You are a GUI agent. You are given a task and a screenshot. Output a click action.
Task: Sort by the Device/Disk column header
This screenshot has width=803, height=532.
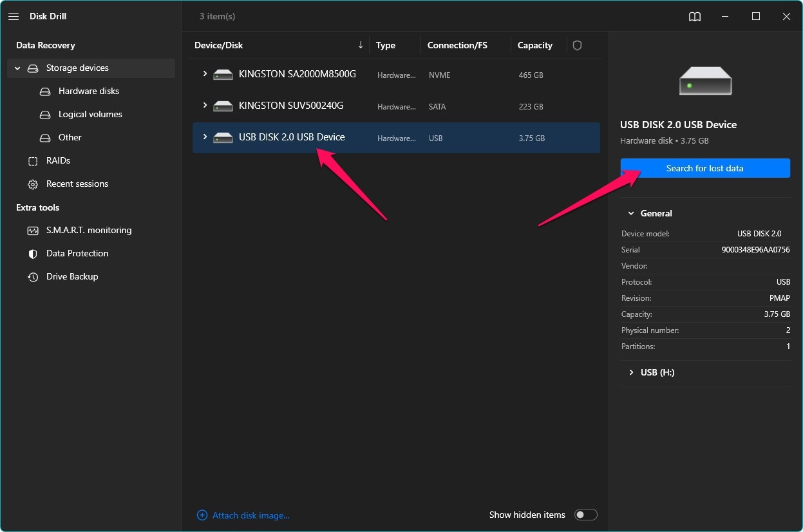219,46
